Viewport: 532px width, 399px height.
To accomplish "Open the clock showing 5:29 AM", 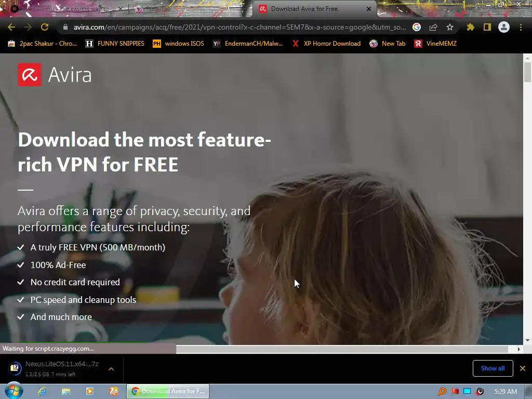I will click(x=506, y=392).
